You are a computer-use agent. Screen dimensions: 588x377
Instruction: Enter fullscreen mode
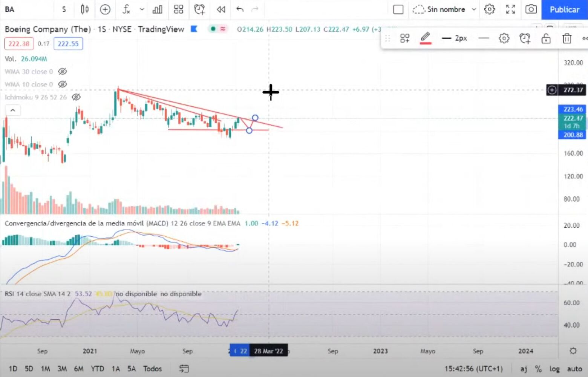tap(510, 9)
